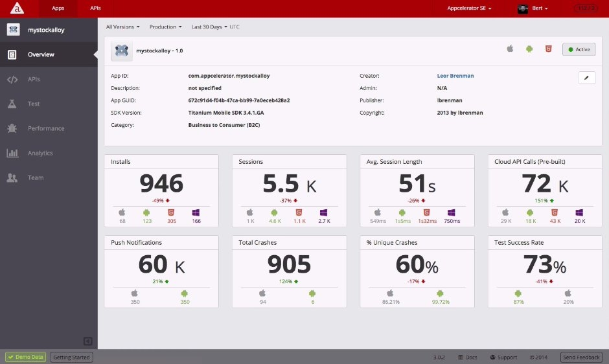Screen dimensions: 609x364
Task: Click the HTML5 platform icon in app header
Action: tap(548, 49)
